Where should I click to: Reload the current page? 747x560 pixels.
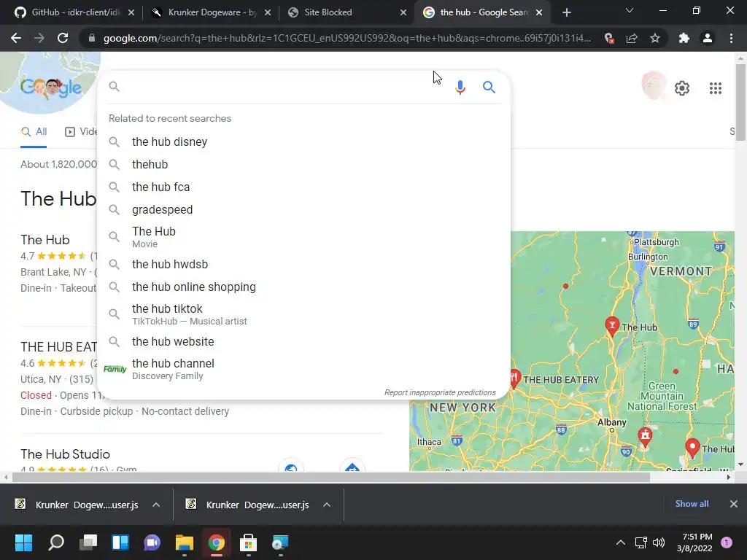[63, 38]
